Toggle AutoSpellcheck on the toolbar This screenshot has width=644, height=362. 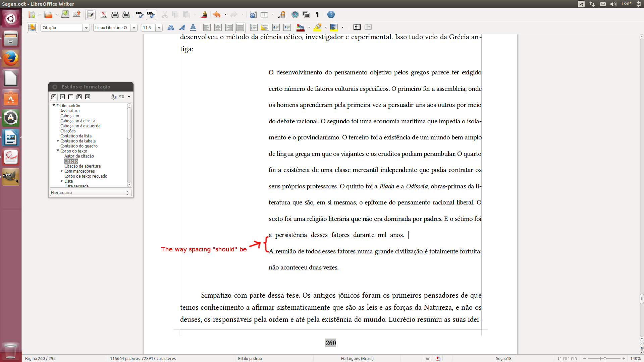[x=151, y=14]
